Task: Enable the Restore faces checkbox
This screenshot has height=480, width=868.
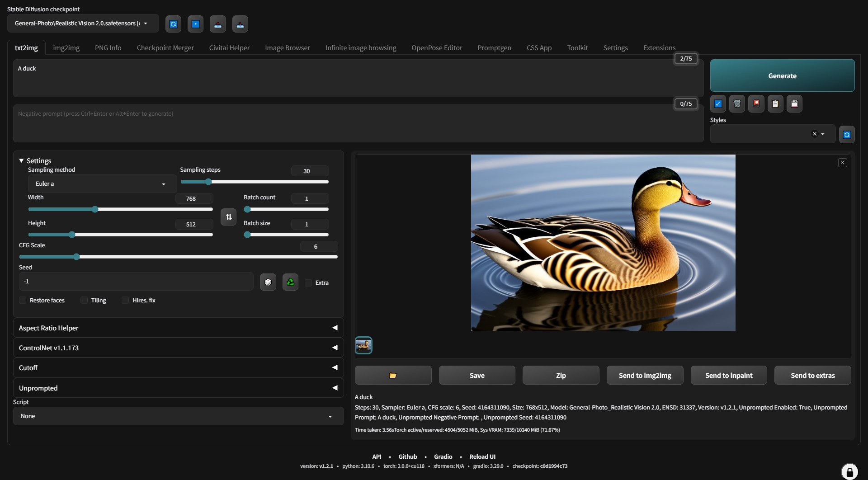Action: tap(23, 301)
